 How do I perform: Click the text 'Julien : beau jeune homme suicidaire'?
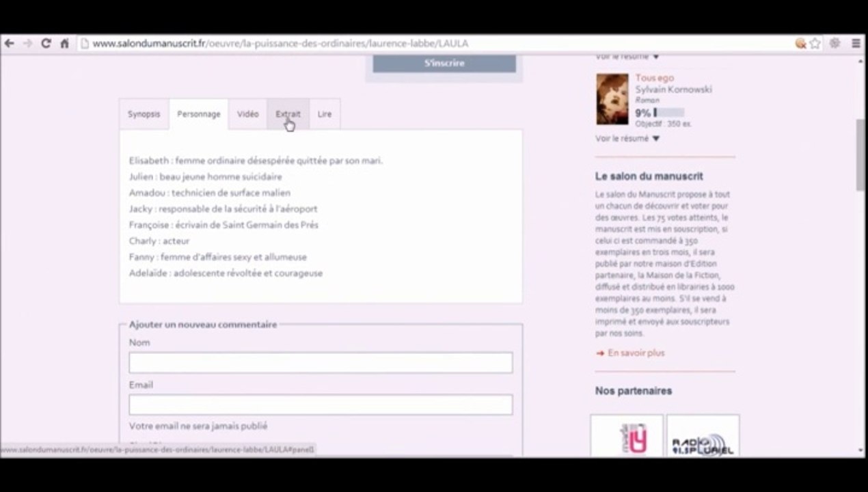pos(205,176)
